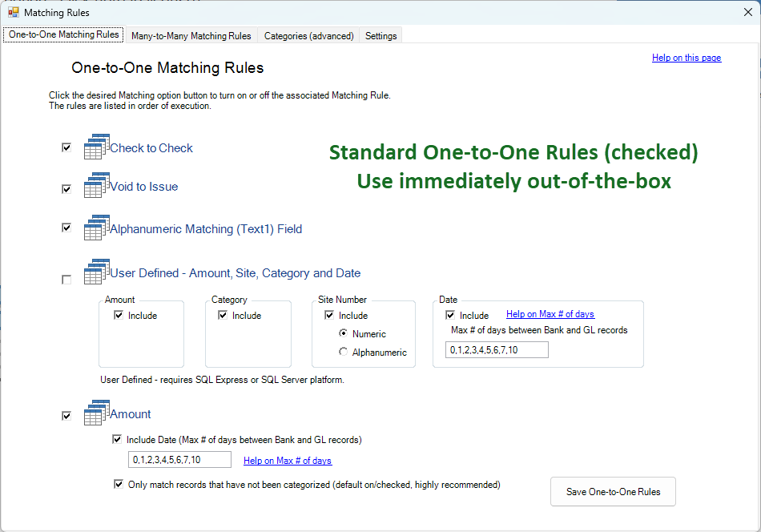Click the max days field in Date group
Viewport: 761px width, 532px height.
click(x=497, y=350)
